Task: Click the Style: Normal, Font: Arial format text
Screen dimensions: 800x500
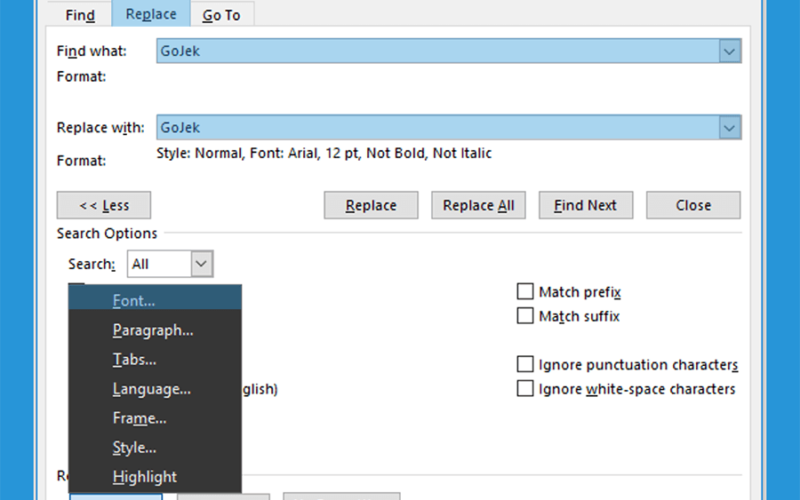Action: coord(324,153)
